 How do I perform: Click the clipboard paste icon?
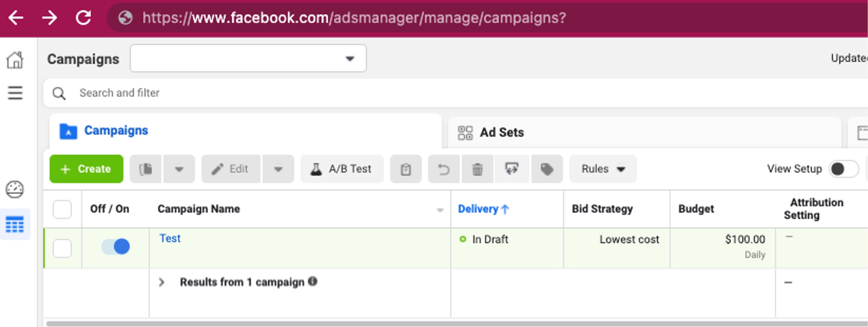[406, 169]
